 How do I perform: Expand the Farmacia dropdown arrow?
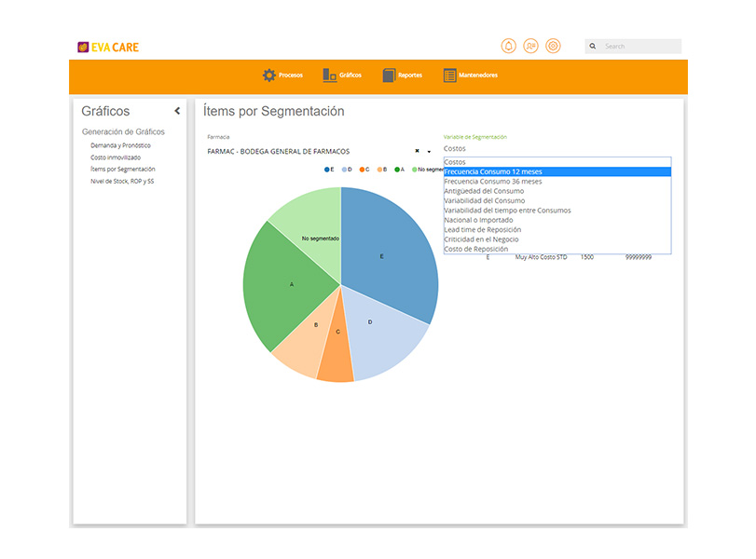tap(429, 152)
